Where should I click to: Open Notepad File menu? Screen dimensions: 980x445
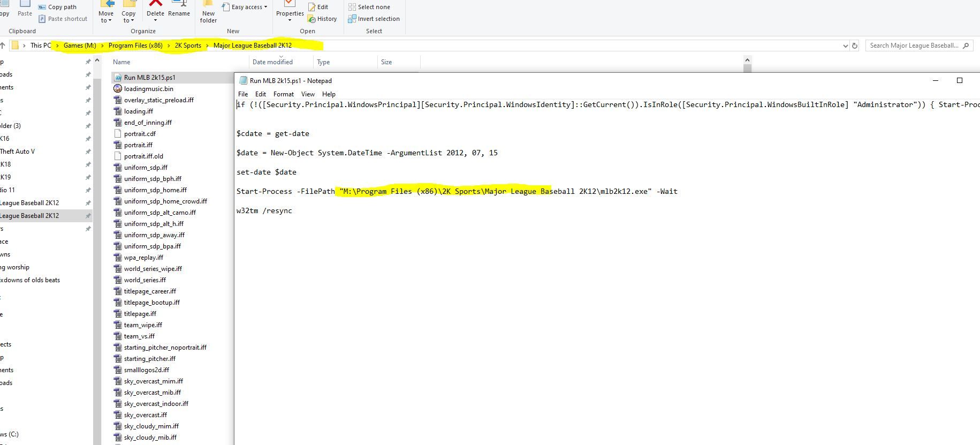[x=243, y=94]
